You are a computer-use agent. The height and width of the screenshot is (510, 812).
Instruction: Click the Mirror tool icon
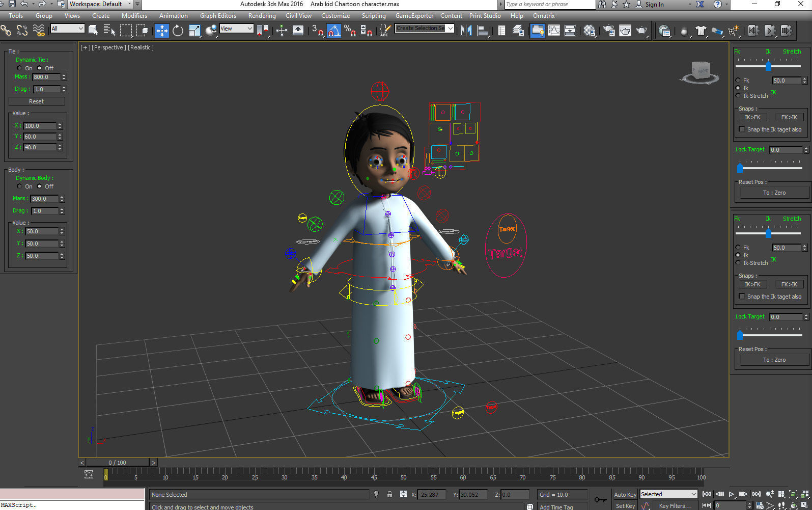tap(466, 31)
